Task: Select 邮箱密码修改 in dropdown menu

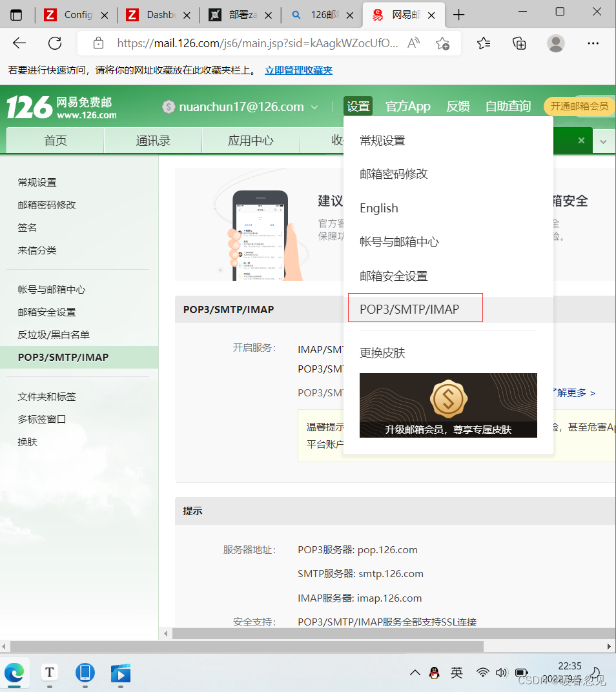Action: [x=394, y=174]
